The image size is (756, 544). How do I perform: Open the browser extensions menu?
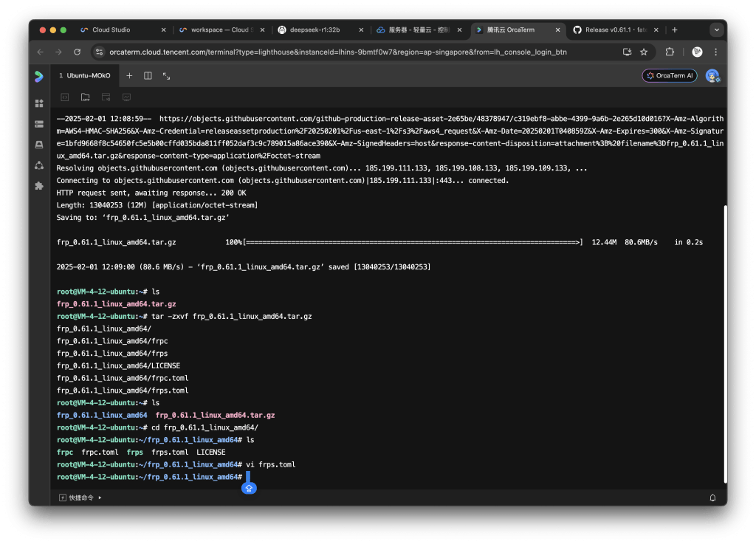pyautogui.click(x=670, y=52)
